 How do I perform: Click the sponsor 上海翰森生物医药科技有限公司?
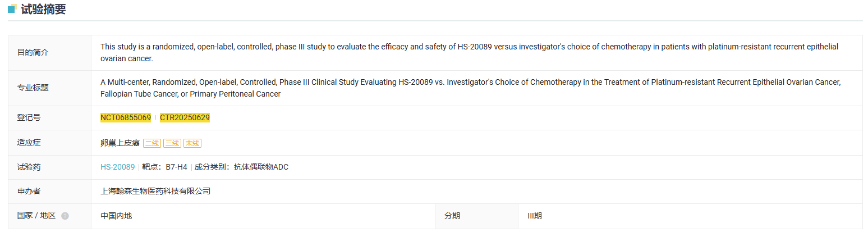click(155, 191)
